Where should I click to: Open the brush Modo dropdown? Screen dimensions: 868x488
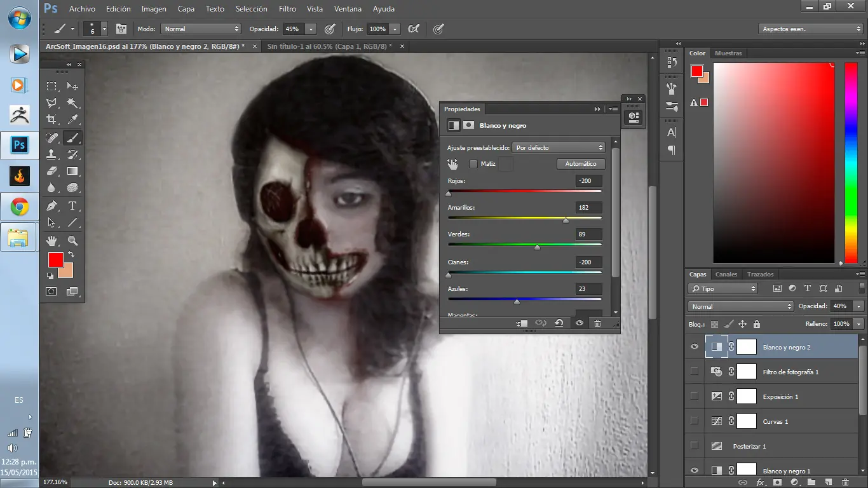[200, 29]
